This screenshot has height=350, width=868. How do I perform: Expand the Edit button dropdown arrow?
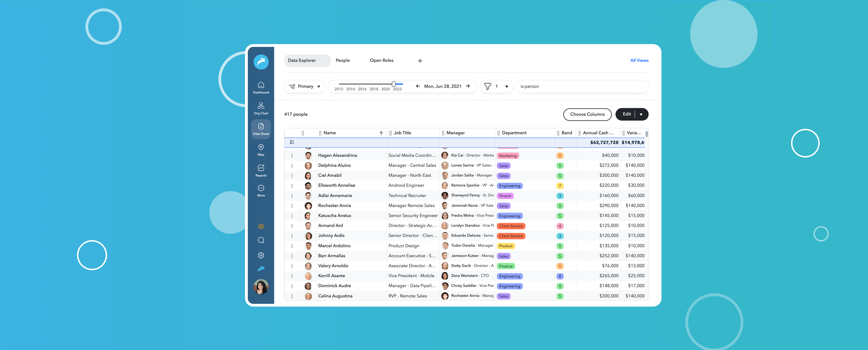pos(641,114)
